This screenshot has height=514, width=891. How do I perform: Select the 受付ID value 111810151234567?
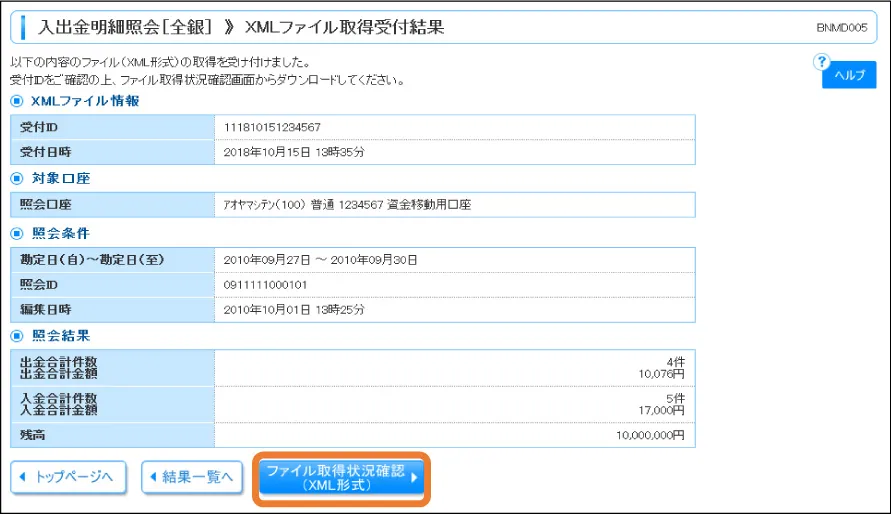tap(272, 127)
